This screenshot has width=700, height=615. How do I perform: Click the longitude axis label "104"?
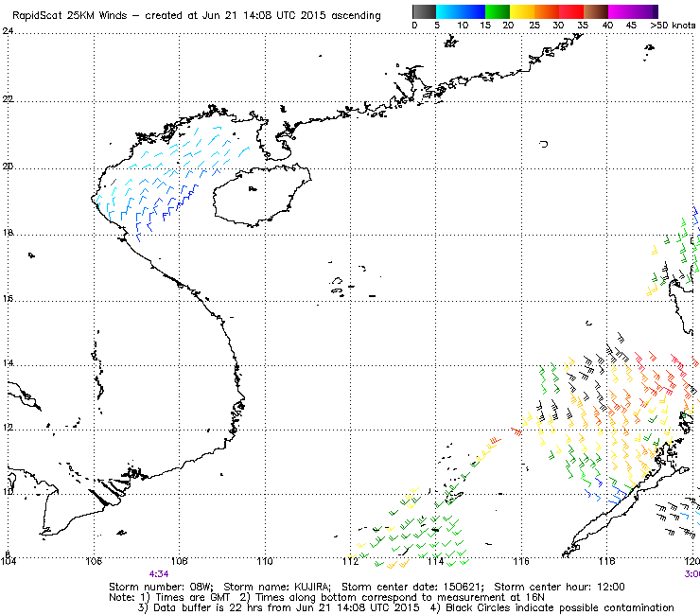point(9,561)
